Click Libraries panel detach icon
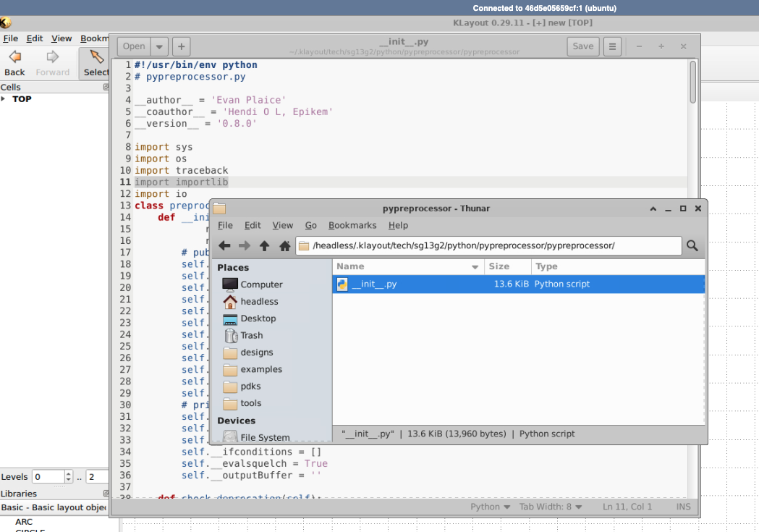759x532 pixels. (x=106, y=493)
